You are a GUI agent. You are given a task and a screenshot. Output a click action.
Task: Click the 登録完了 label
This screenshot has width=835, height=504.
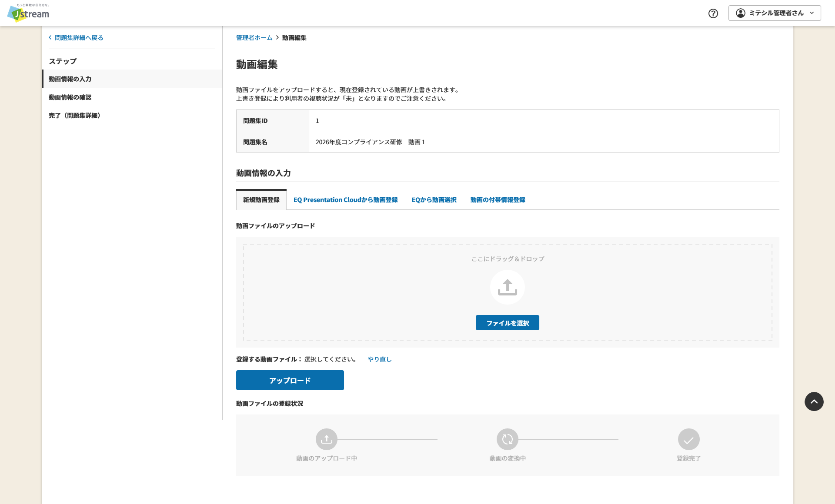pos(689,458)
